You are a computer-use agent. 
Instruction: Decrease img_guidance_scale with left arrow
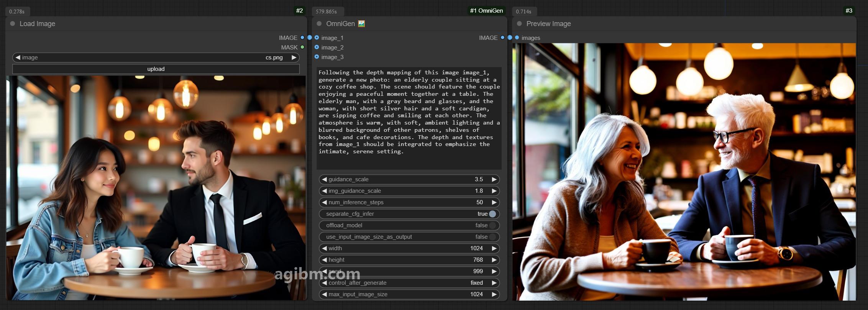[x=324, y=191]
